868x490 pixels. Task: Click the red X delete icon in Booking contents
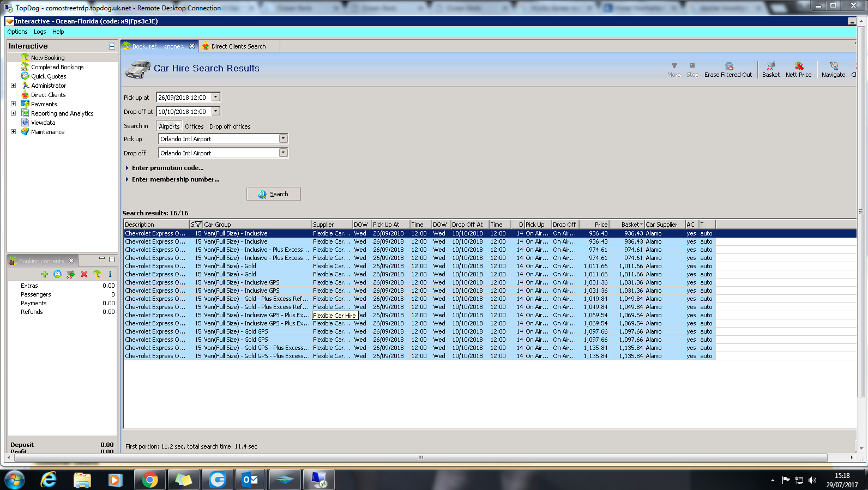coord(84,274)
